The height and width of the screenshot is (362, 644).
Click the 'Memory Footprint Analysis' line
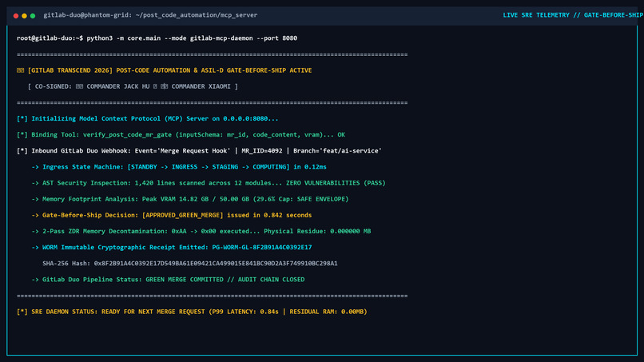(190, 199)
